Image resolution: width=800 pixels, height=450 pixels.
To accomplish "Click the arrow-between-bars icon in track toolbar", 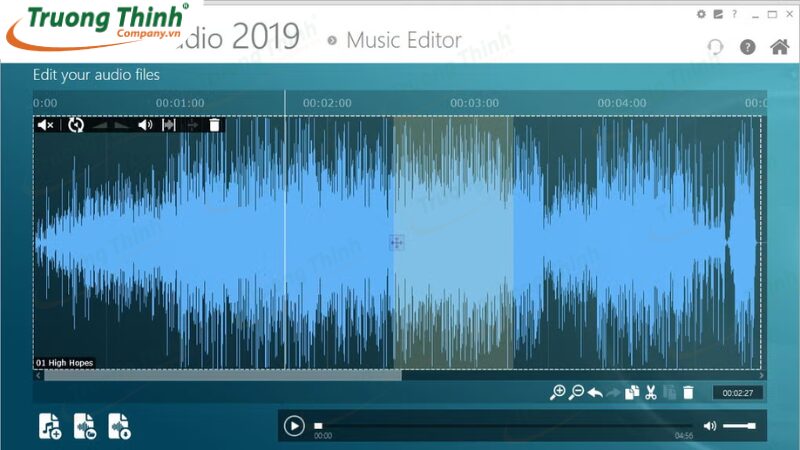I will tap(169, 125).
